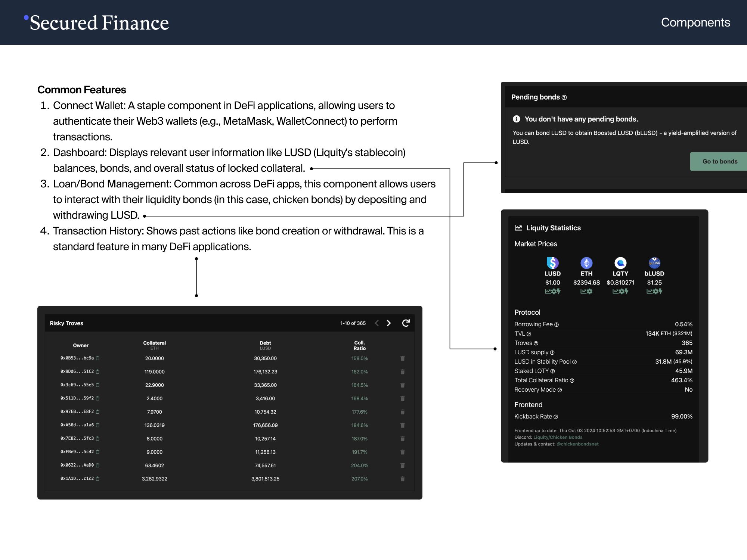Image resolution: width=747 pixels, height=560 pixels.
Task: Click the Risky Troves panel title
Action: click(x=66, y=323)
